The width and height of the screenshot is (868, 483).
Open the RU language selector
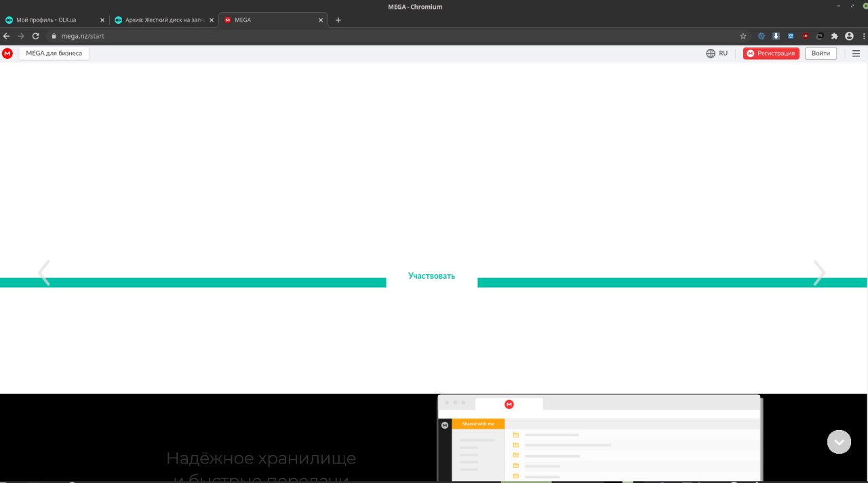click(717, 53)
